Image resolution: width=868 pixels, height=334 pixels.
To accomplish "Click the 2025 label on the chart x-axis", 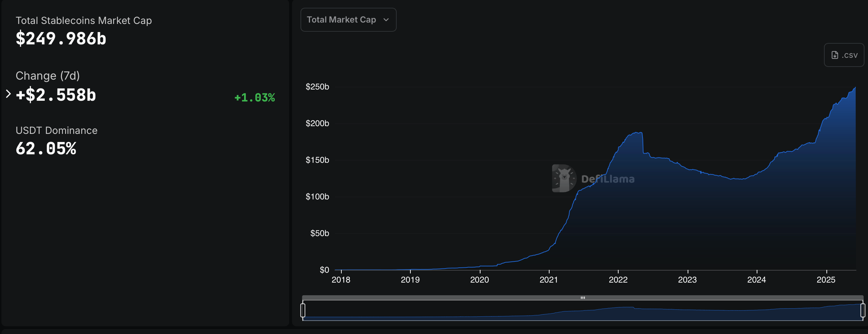I will (x=827, y=280).
